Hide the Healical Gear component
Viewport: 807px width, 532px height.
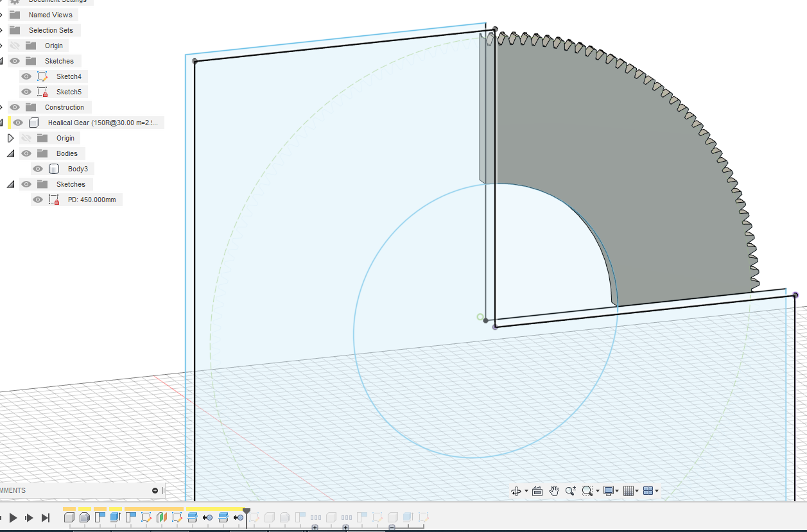tap(18, 123)
